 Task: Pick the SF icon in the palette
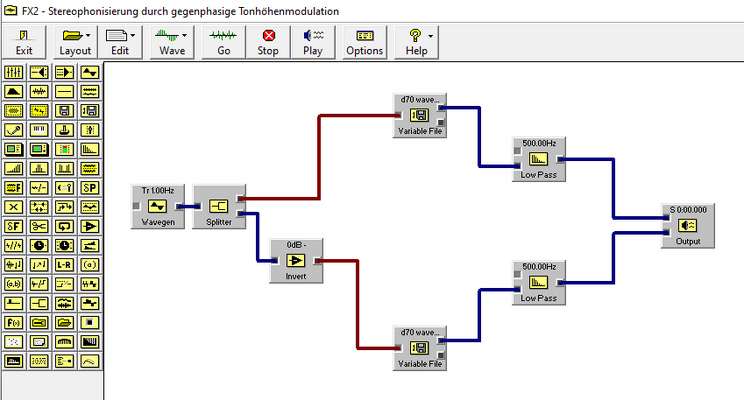point(13,226)
